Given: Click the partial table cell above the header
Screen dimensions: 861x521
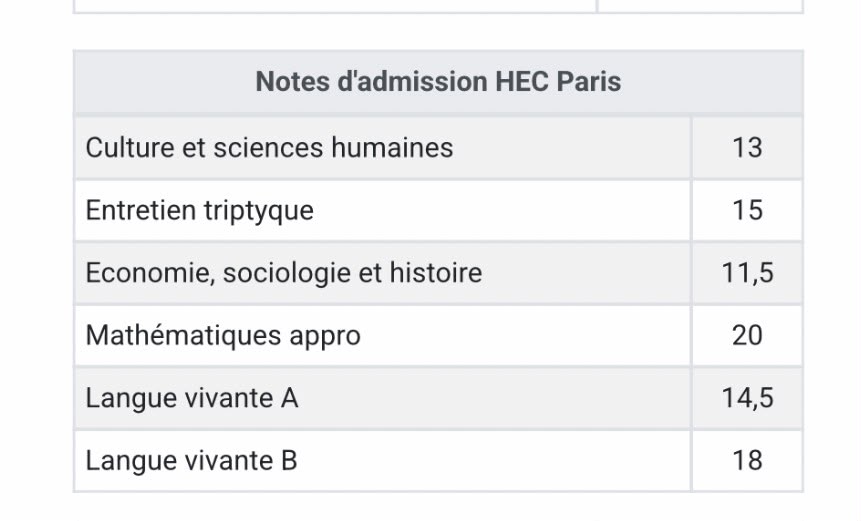Looking at the screenshot, I should point(335,6).
